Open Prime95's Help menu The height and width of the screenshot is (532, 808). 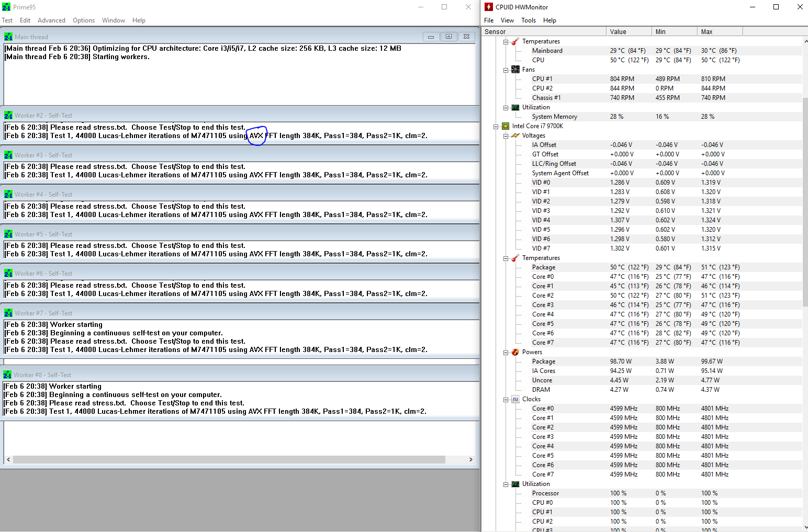[x=139, y=20]
